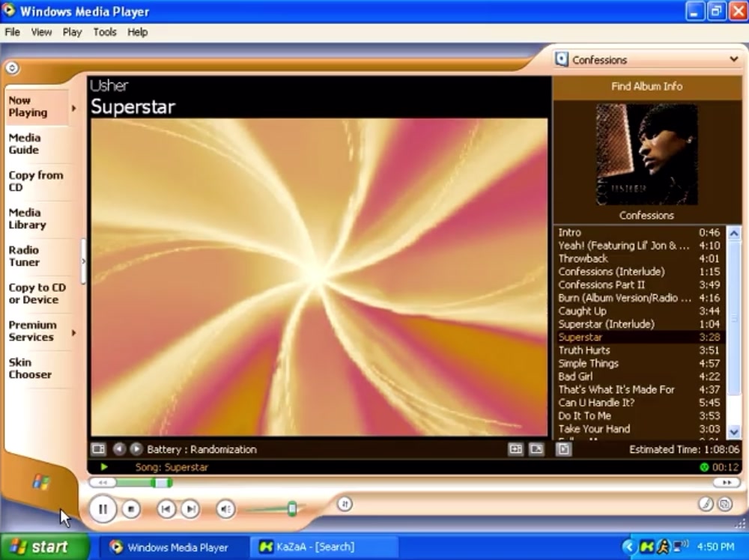Click the Windows logo in player corner
Viewport: 749px width, 560px height.
[x=41, y=482]
